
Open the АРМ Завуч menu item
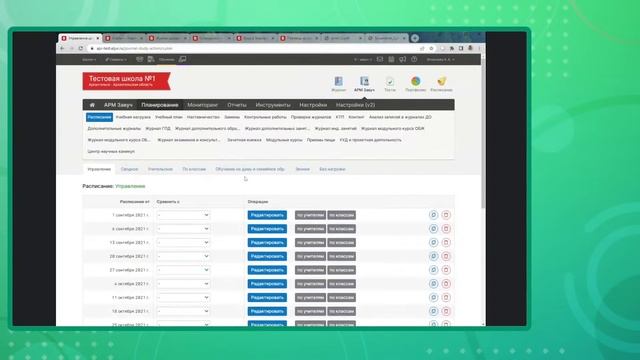[x=118, y=105]
